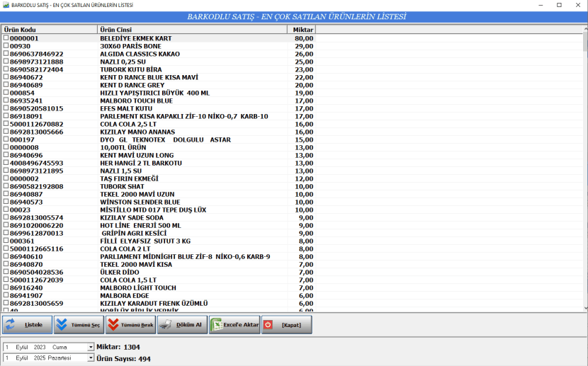Click the TEKEL 2000 MAVİ UZUN row
The width and height of the screenshot is (588, 366).
tap(158, 194)
